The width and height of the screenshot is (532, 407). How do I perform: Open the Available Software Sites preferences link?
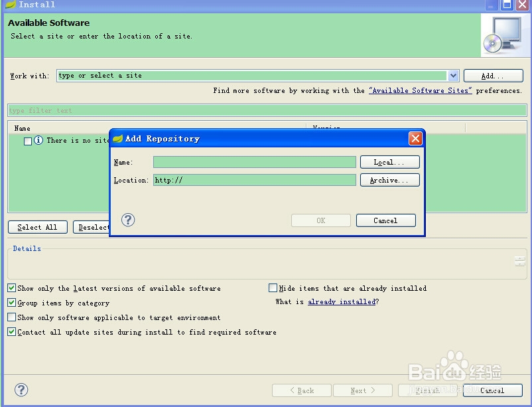pyautogui.click(x=420, y=90)
